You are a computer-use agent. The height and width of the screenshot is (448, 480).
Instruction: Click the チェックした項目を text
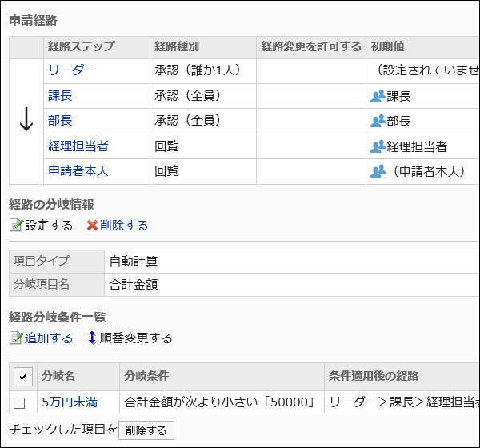[63, 430]
